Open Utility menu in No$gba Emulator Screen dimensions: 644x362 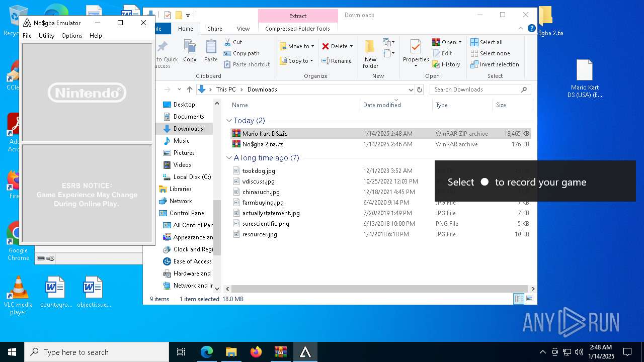46,36
